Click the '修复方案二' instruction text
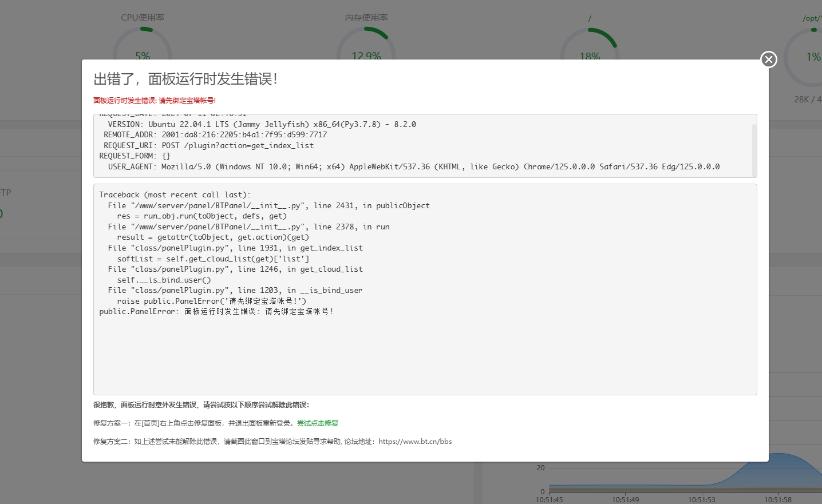Image resolution: width=822 pixels, height=504 pixels. point(272,442)
